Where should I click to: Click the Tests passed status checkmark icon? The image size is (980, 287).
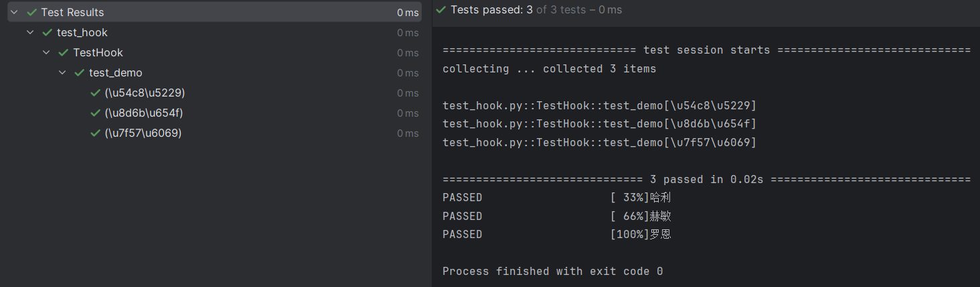(x=440, y=10)
